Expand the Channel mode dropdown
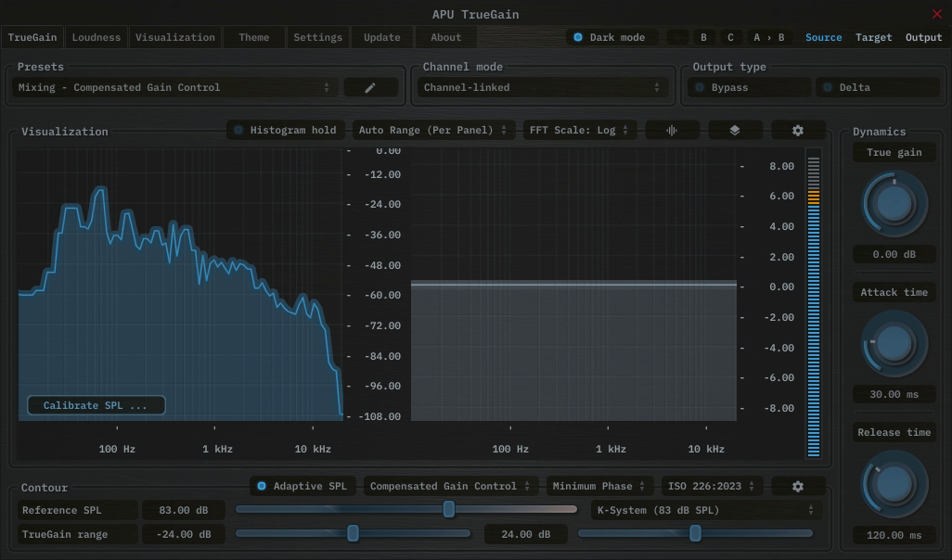Image resolution: width=952 pixels, height=560 pixels. coord(542,87)
